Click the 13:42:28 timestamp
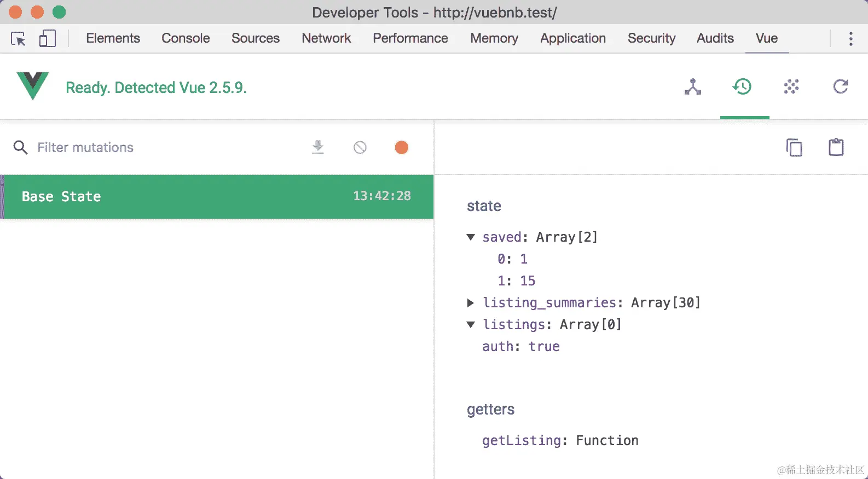This screenshot has height=479, width=868. (x=381, y=196)
